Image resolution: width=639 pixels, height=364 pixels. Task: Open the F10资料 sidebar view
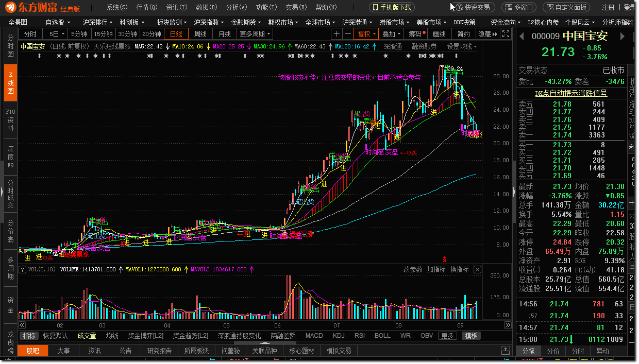(10, 120)
